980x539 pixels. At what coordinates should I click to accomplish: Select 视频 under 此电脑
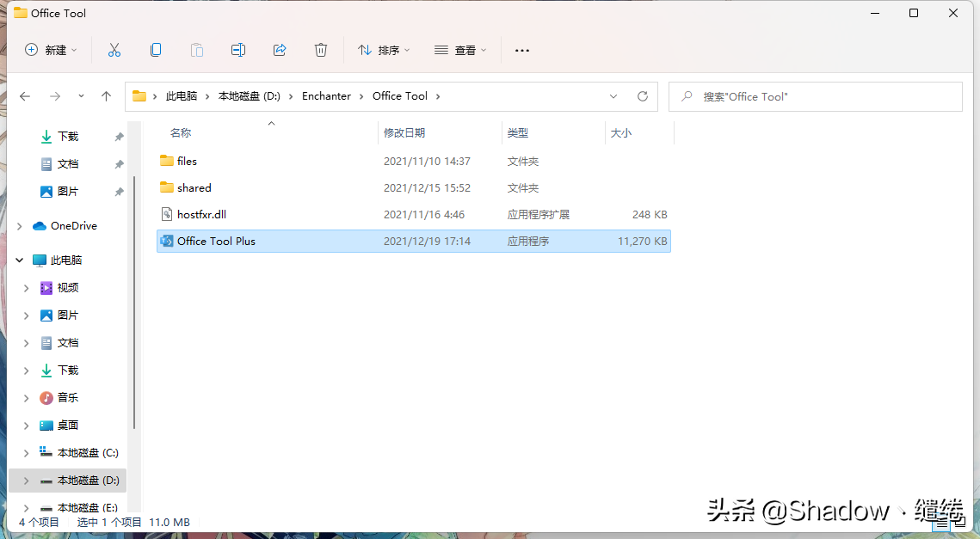pos(68,287)
